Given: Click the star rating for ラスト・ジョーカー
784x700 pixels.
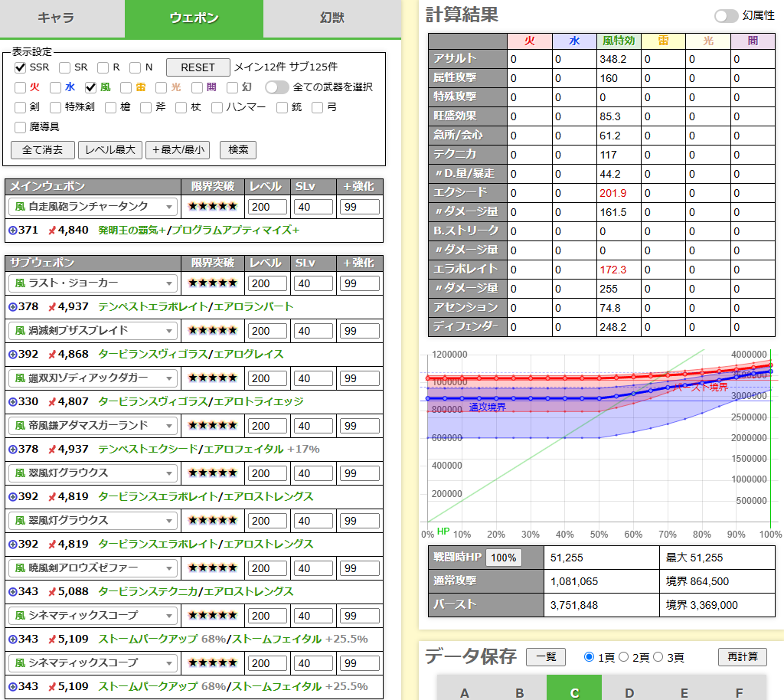Looking at the screenshot, I should pyautogui.click(x=212, y=283).
